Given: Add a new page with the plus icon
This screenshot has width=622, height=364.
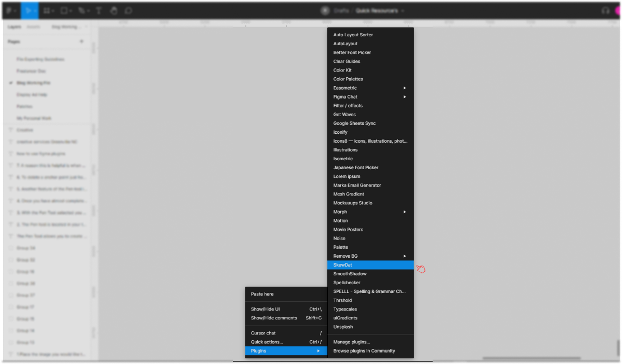Looking at the screenshot, I should pyautogui.click(x=82, y=41).
